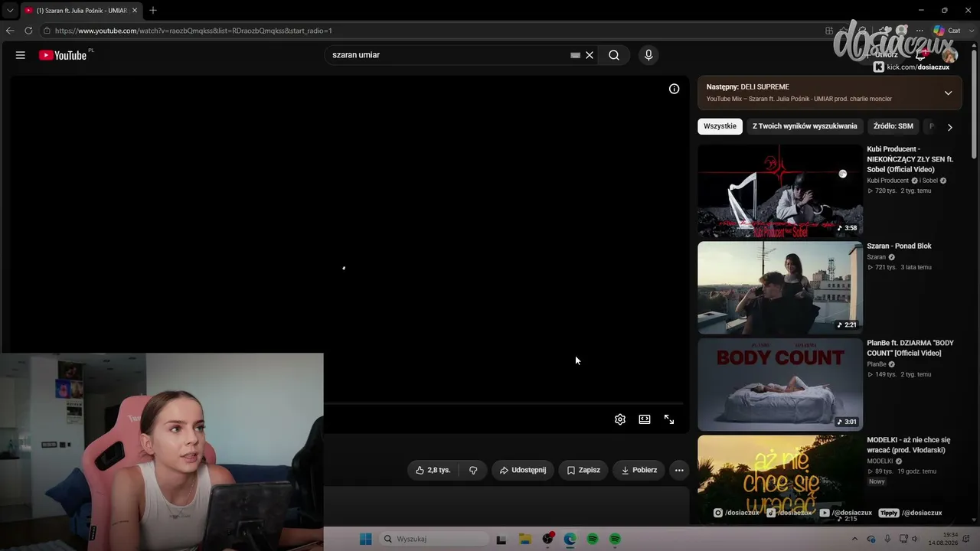Open 'PlanBe ft. DZIARMA BODY COUNT' title
Image resolution: width=980 pixels, height=551 pixels.
tap(910, 348)
